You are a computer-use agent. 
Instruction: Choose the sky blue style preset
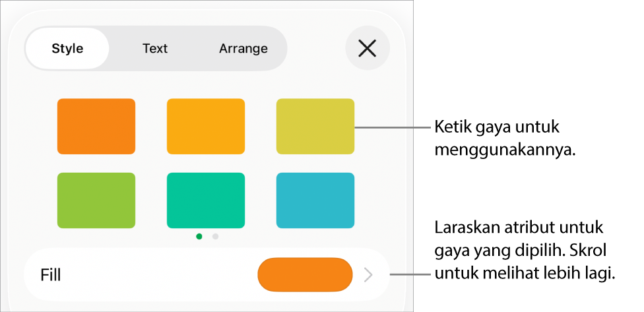point(315,200)
